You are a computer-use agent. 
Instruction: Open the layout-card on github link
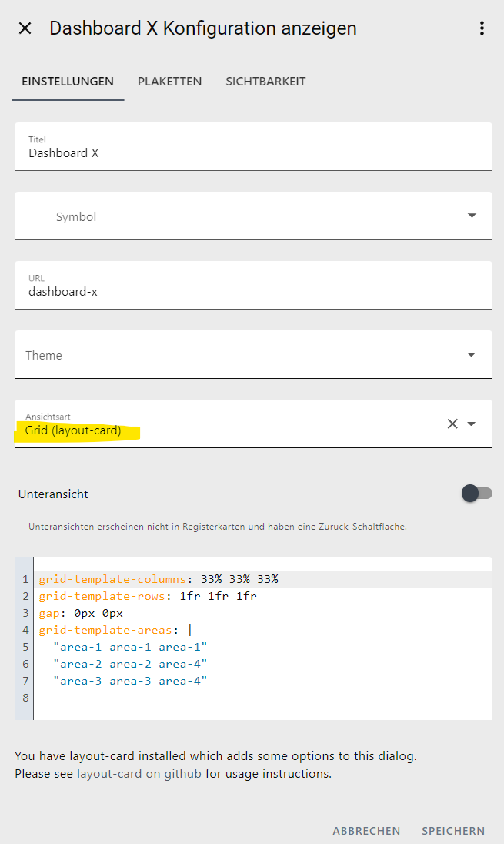139,773
